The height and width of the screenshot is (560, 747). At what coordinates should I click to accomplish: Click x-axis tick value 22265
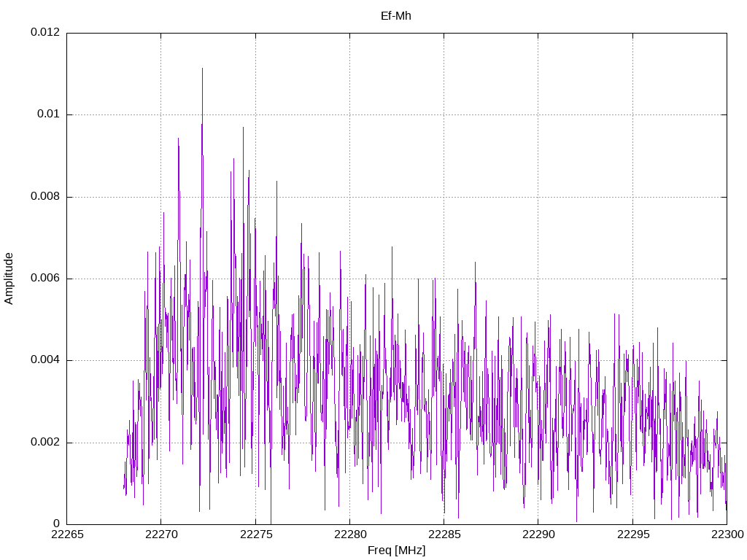pyautogui.click(x=67, y=534)
